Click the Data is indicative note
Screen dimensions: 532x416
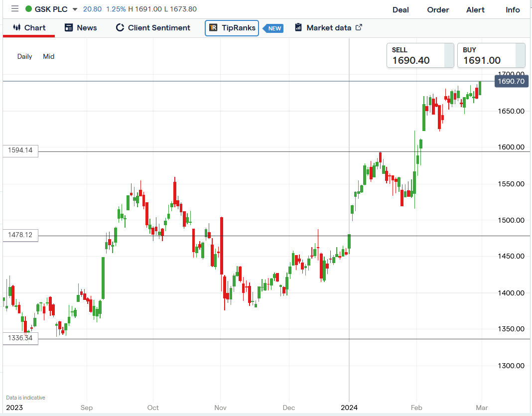click(25, 398)
